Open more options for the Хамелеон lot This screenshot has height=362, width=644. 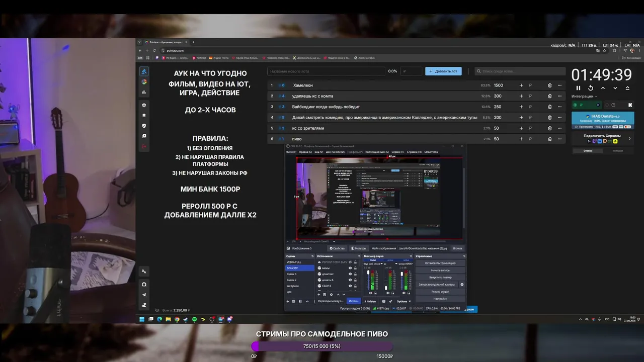pos(559,85)
